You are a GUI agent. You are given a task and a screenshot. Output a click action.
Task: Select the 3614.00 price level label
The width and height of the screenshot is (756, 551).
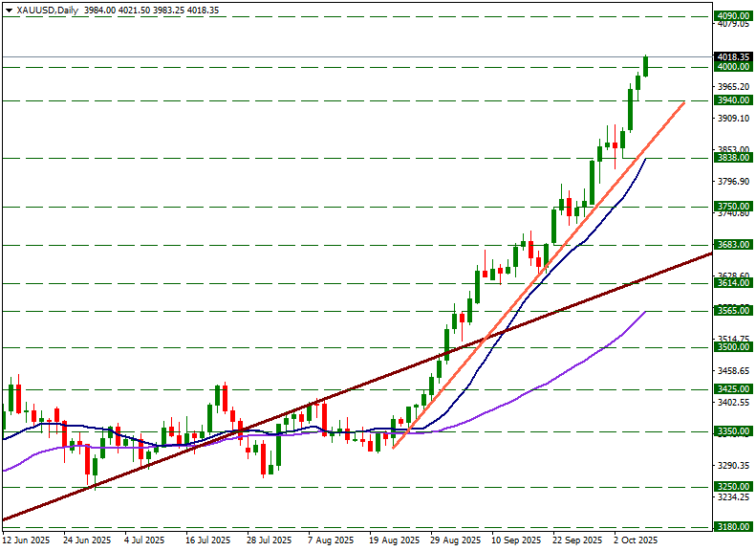[x=732, y=283]
